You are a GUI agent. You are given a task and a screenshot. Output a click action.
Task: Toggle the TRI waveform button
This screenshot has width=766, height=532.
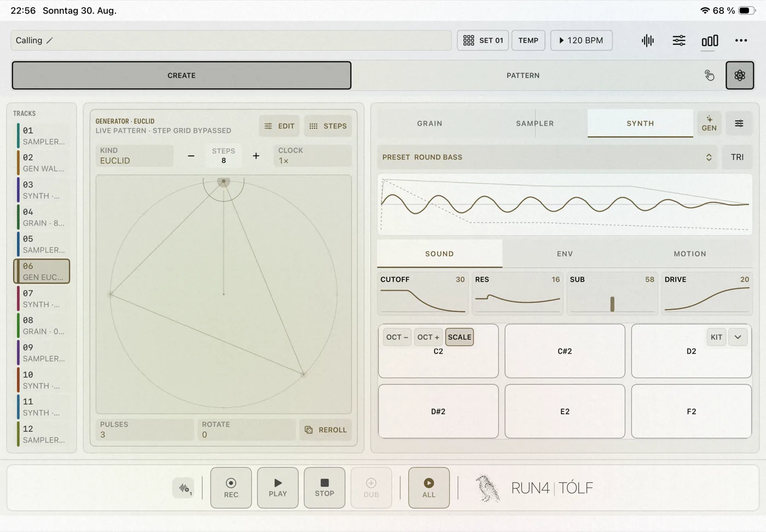coord(737,157)
